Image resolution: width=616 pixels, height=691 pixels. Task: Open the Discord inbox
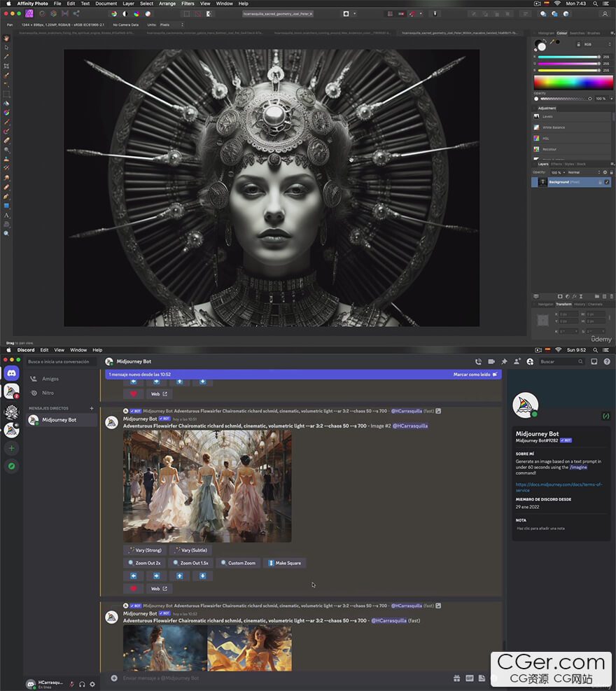click(594, 361)
